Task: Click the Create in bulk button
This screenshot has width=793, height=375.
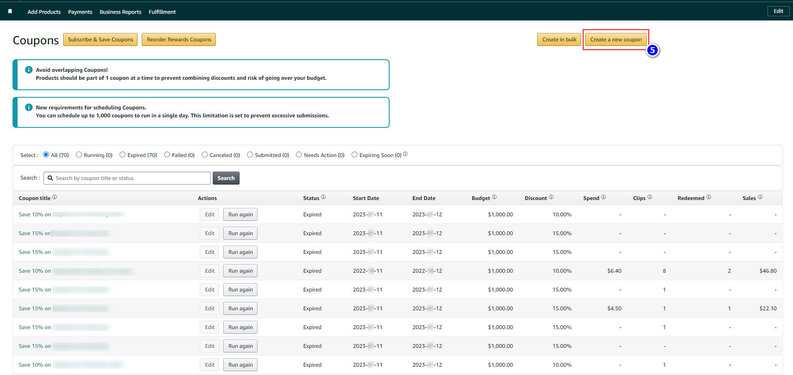Action: [559, 39]
